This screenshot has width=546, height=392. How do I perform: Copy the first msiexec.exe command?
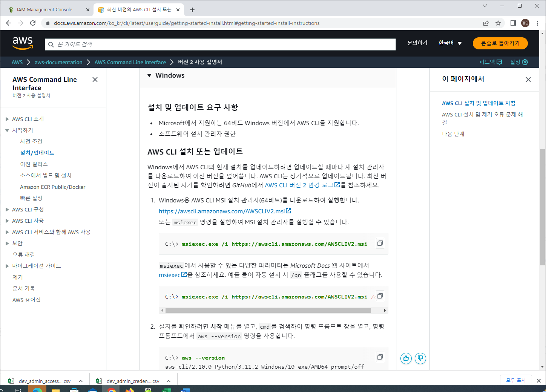[380, 243]
